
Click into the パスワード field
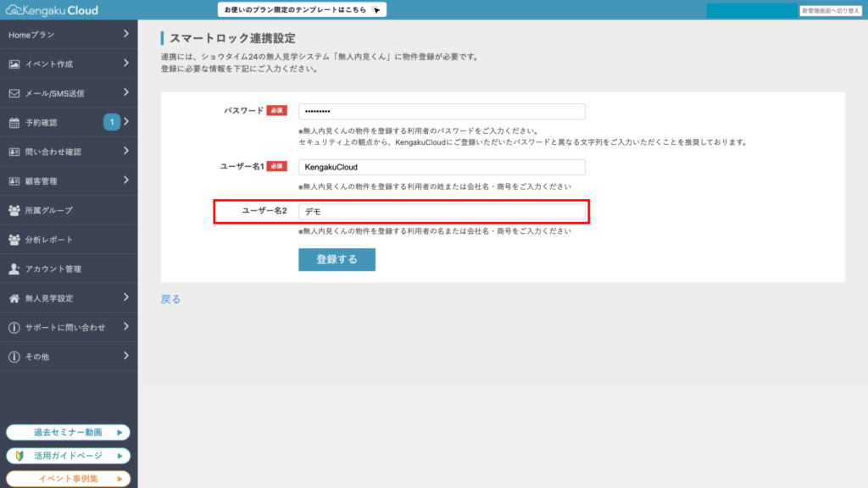442,112
